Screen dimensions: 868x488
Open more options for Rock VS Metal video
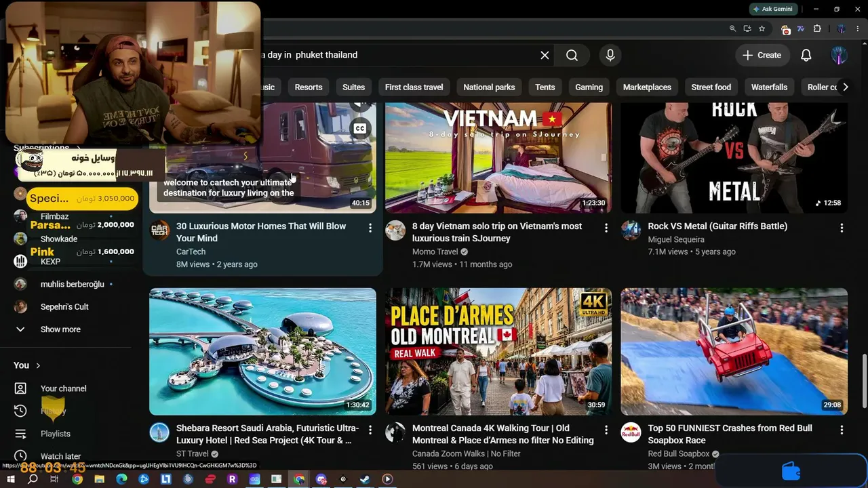pos(842,228)
